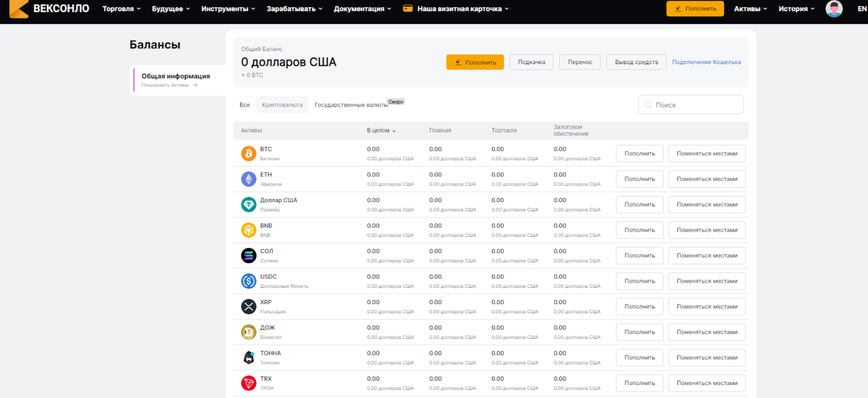Viewport: 868px width, 398px height.
Task: Click Пополнить in the Доллар США row
Action: coord(640,205)
